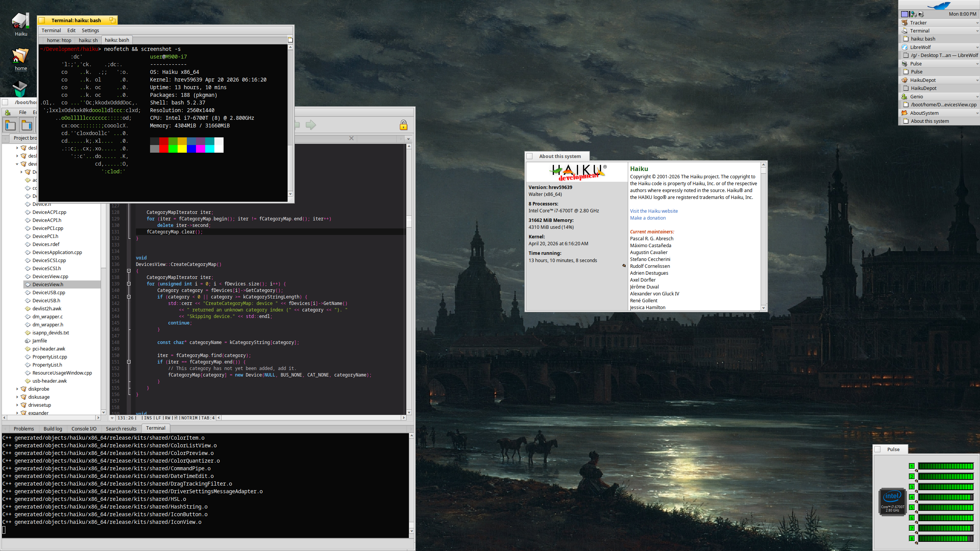Click the Intel CPU chip icon in Pulse
This screenshot has height=551, width=980.
click(892, 502)
